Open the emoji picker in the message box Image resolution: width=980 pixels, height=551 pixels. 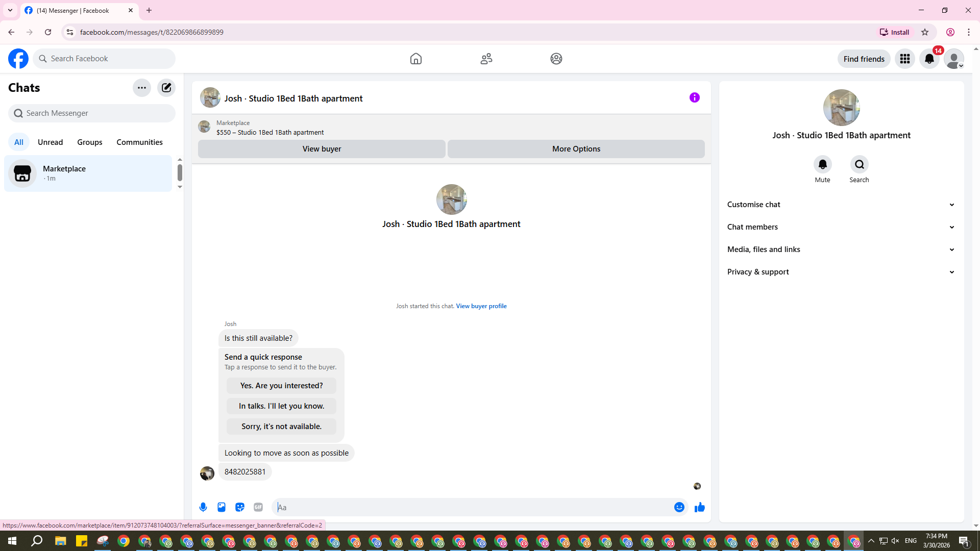(679, 507)
